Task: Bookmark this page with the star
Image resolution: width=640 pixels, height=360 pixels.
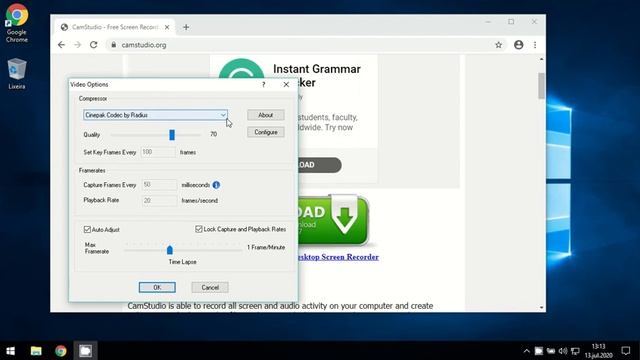Action: pyautogui.click(x=498, y=45)
